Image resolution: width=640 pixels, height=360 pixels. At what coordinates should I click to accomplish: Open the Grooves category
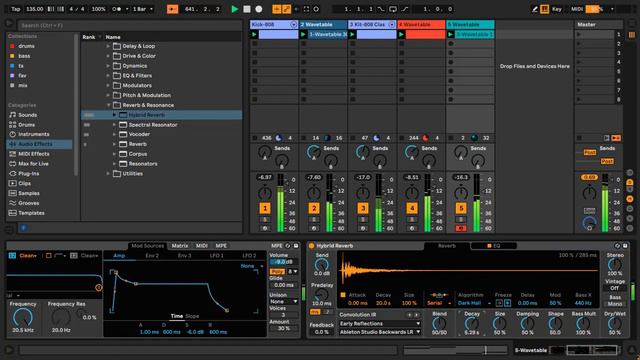(x=29, y=203)
